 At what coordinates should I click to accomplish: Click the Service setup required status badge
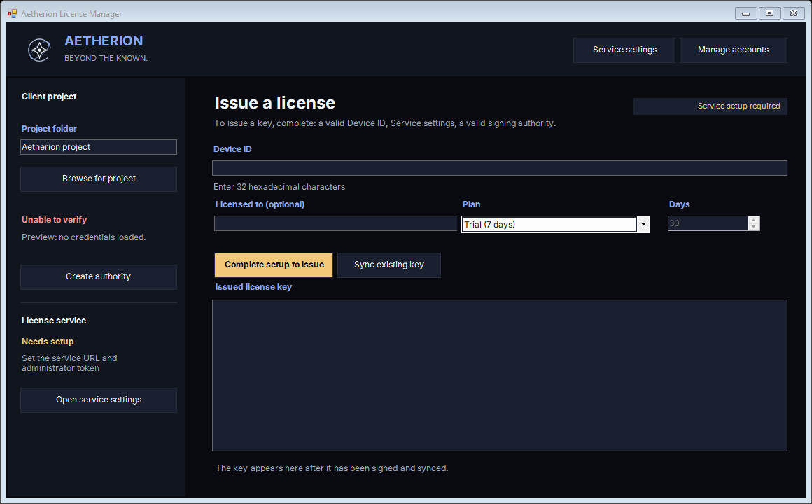[710, 106]
